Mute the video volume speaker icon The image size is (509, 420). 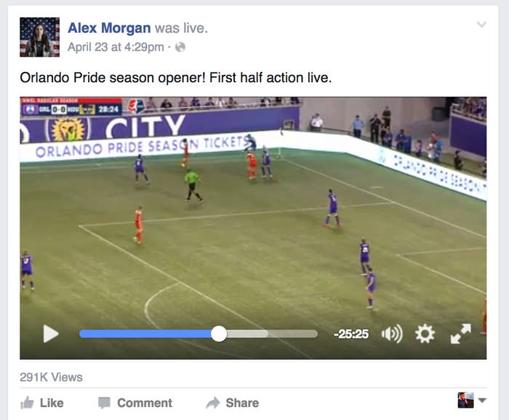click(x=392, y=334)
